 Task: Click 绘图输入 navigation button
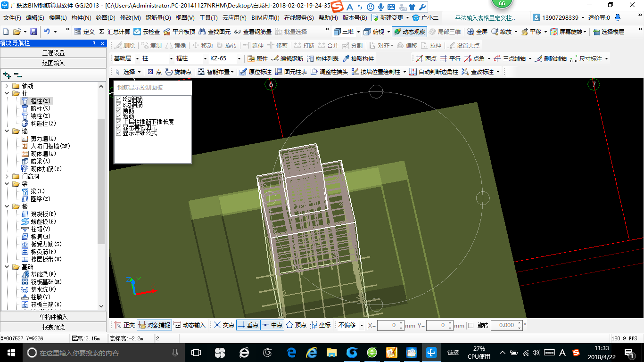pos(53,63)
